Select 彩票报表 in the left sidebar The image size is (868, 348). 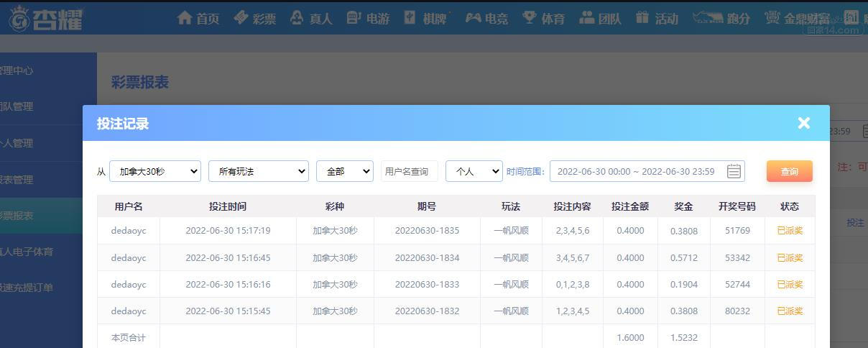click(17, 215)
